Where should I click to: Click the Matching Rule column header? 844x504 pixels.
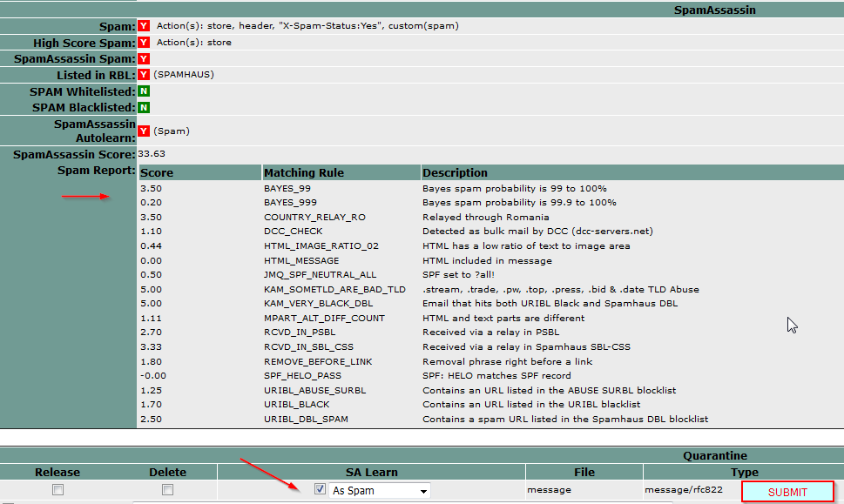(x=303, y=172)
